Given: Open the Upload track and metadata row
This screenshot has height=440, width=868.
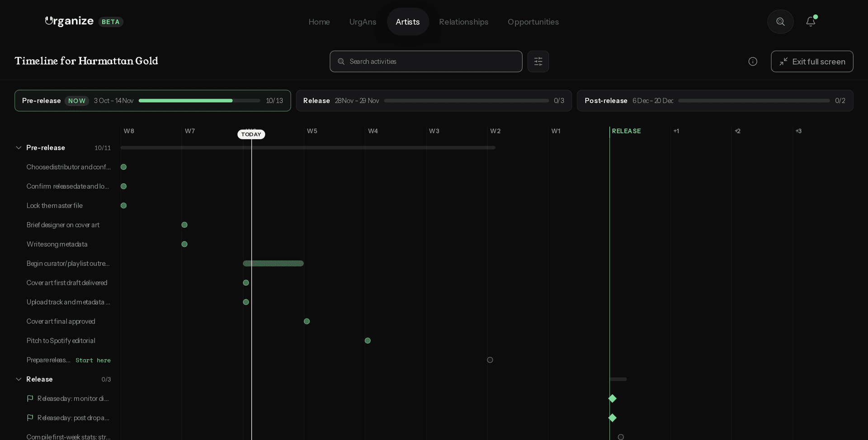Looking at the screenshot, I should 68,302.
